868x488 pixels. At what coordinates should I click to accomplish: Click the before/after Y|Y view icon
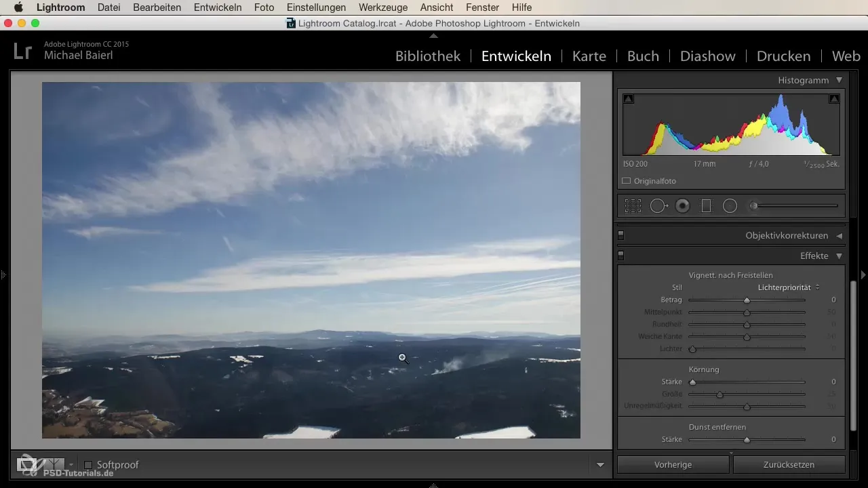click(53, 465)
